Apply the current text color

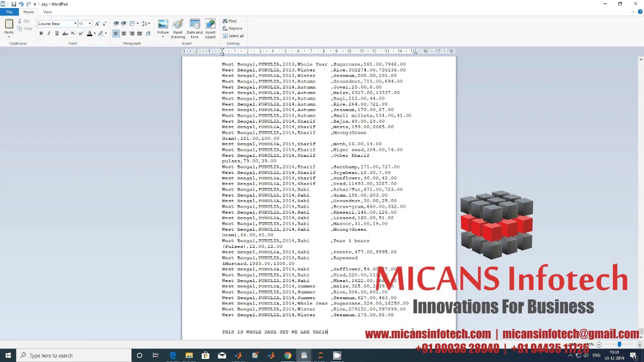(90, 34)
